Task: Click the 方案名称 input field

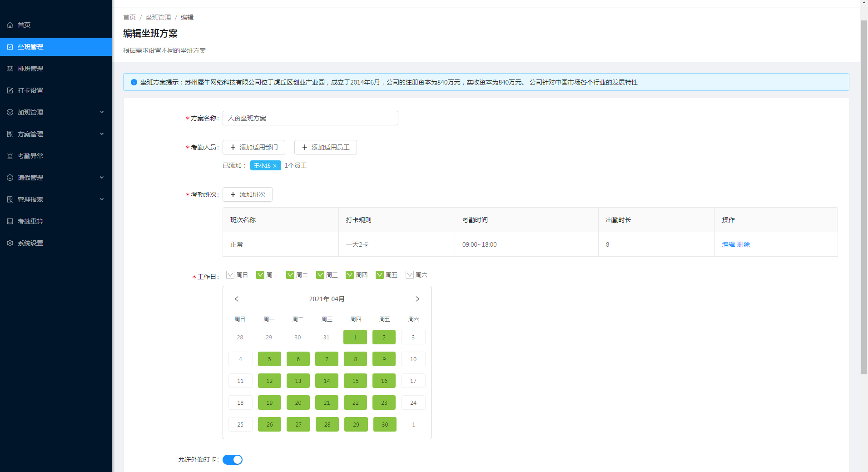Action: 310,118
